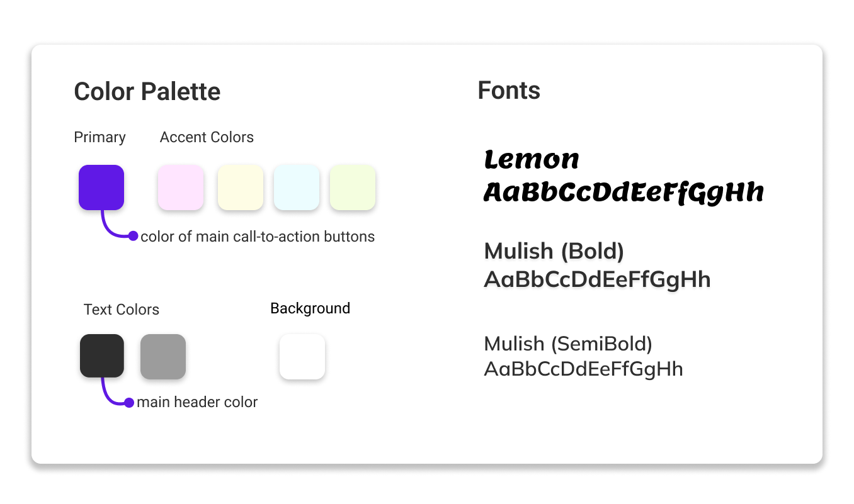Image resolution: width=854 pixels, height=504 pixels.
Task: Click the Text Colors label
Action: click(122, 310)
